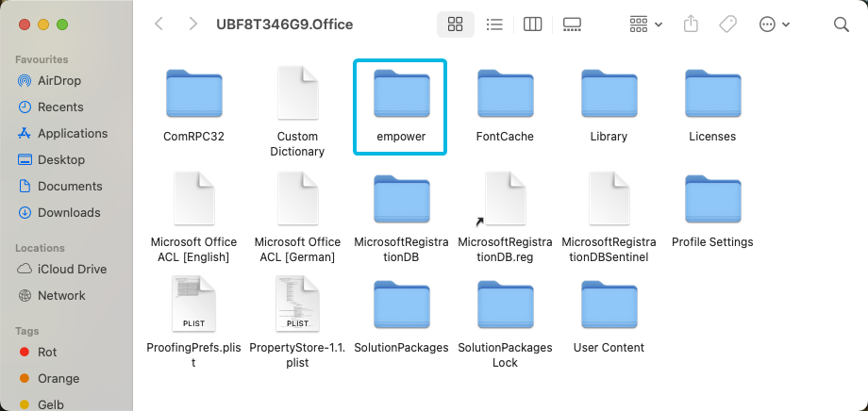Select PropertyStore-1.1.plist file thumbnail

(298, 304)
